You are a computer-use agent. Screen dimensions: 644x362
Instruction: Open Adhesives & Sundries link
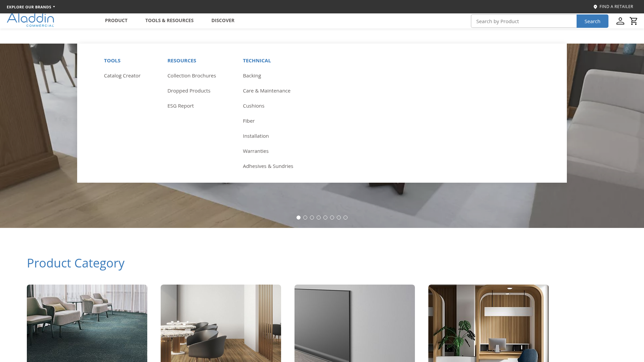click(x=268, y=166)
